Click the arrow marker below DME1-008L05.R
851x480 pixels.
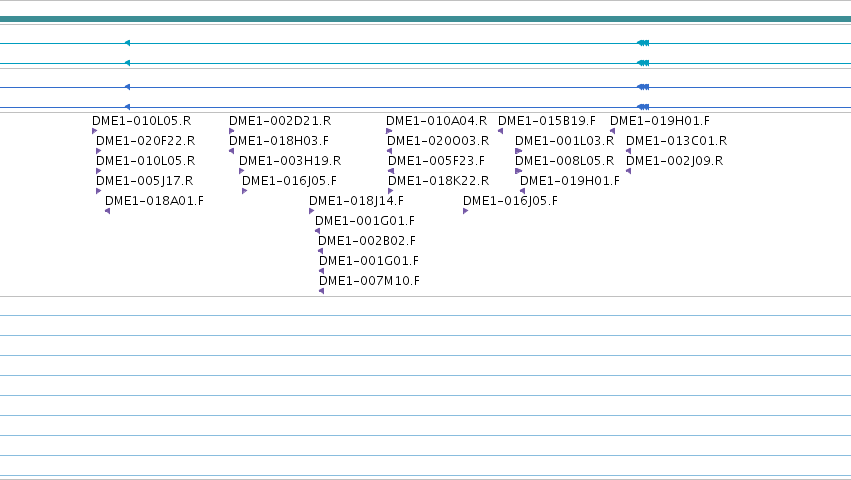click(518, 171)
